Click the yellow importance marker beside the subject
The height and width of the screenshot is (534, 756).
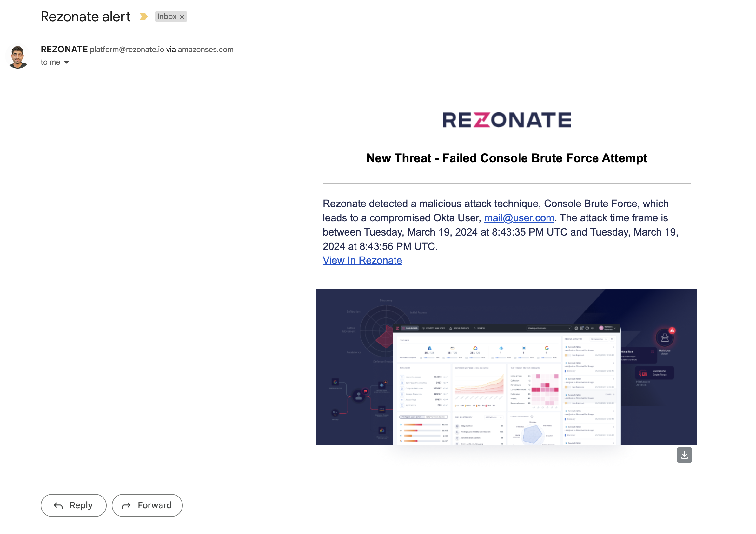143,17
